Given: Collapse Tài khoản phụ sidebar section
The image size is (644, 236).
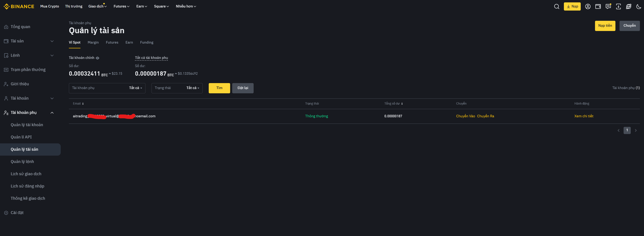Looking at the screenshot, I should point(52,113).
